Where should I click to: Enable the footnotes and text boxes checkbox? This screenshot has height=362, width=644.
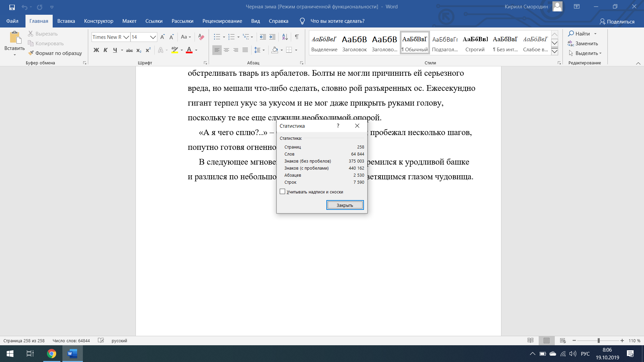(x=282, y=192)
